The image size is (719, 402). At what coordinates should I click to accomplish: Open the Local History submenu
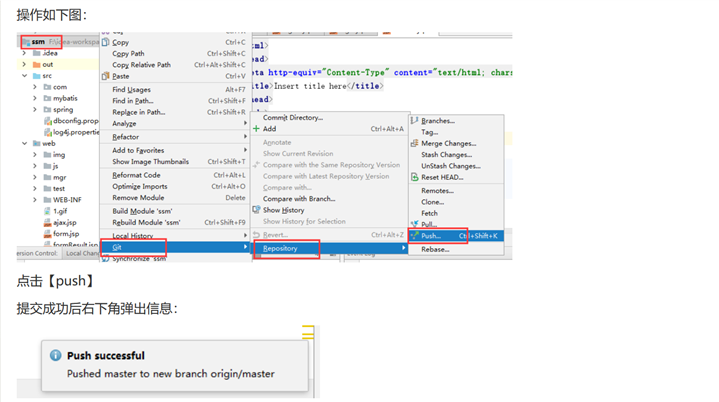(175, 236)
